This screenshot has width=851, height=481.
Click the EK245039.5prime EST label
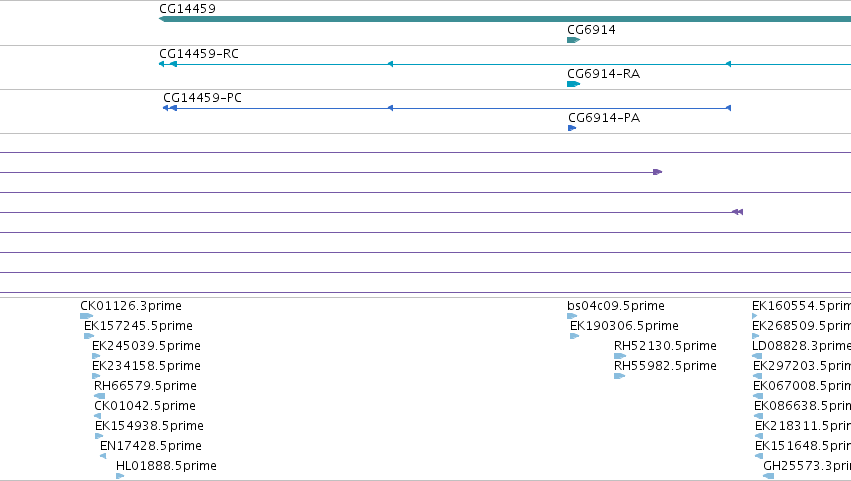point(147,346)
